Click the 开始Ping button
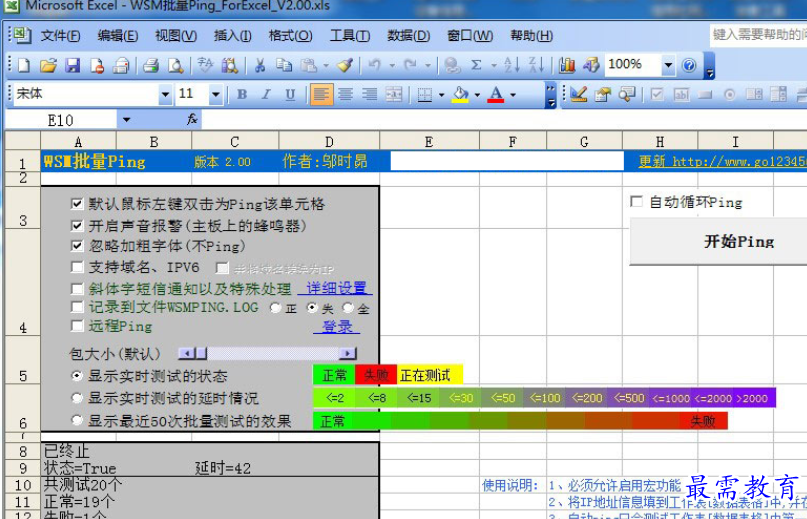This screenshot has width=807, height=519. point(718,241)
